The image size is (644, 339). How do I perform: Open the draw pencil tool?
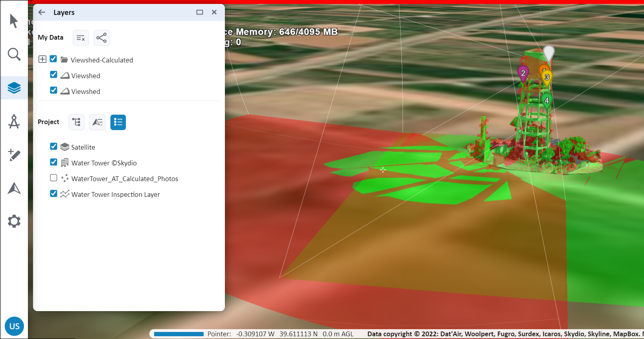pos(14,155)
